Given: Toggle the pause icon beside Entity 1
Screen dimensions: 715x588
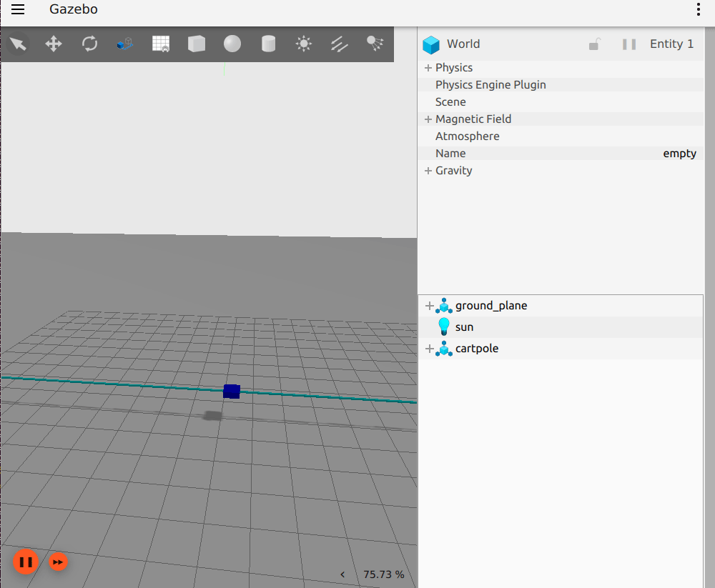Looking at the screenshot, I should (628, 44).
